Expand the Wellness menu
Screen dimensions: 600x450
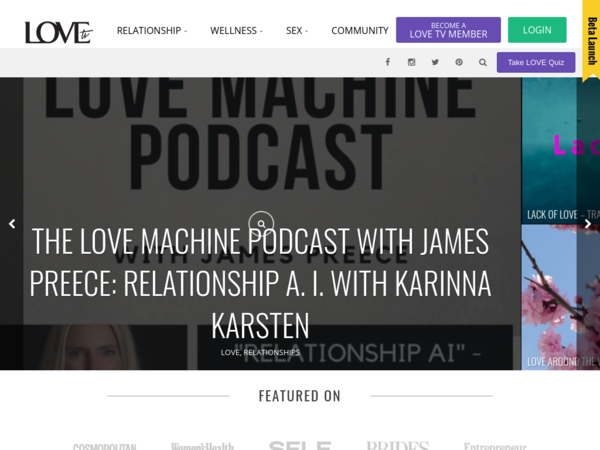(236, 31)
